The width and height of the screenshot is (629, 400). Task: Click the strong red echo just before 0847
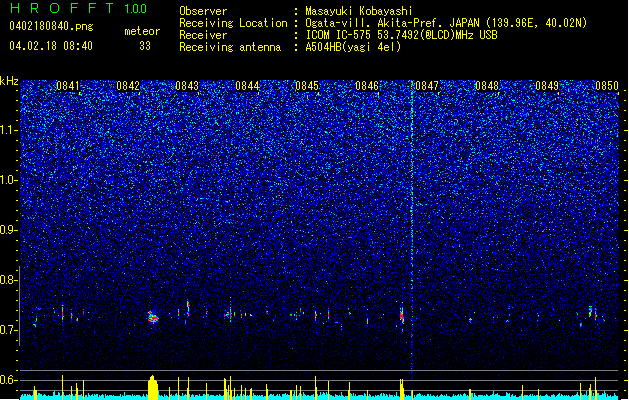tap(402, 317)
